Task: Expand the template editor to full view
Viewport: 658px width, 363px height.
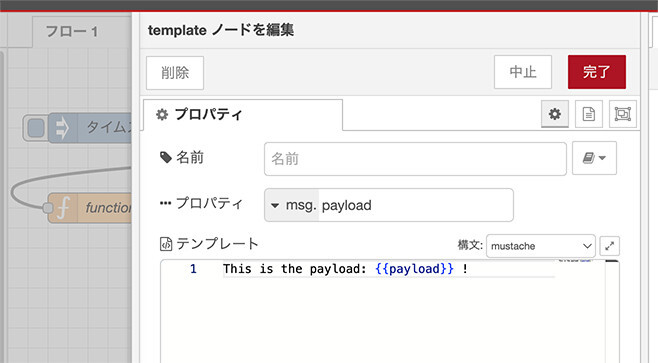Action: pyautogui.click(x=610, y=246)
